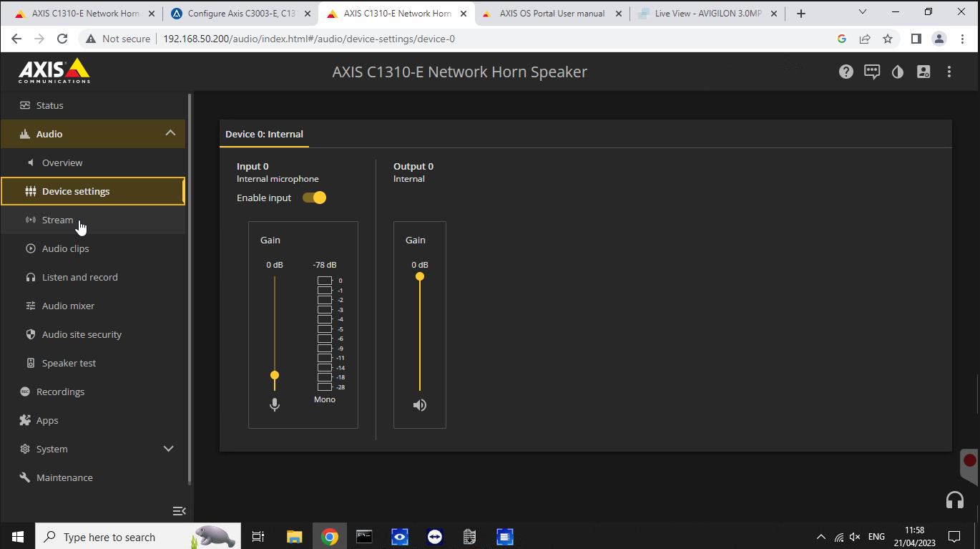Collapse the Audio menu chevron
980x549 pixels.
(170, 133)
